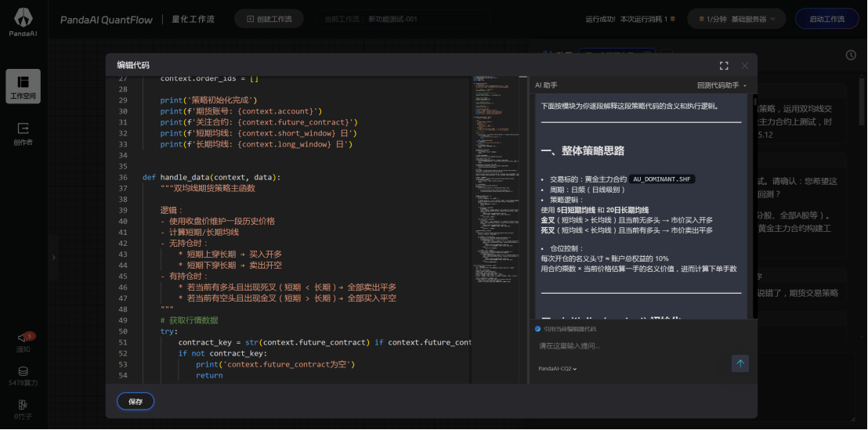Click the 双均线期货策略主函数 docstring line
This screenshot has height=430, width=868.
(208, 188)
